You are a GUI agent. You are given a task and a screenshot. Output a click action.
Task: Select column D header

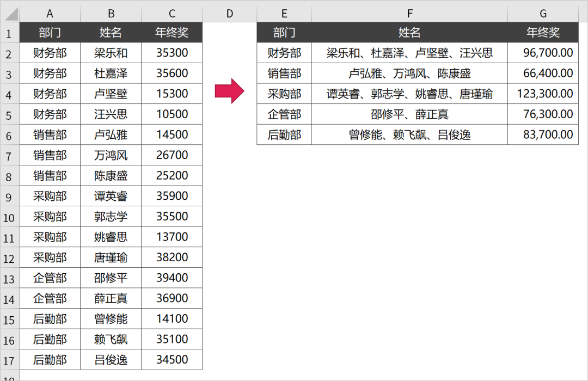229,14
